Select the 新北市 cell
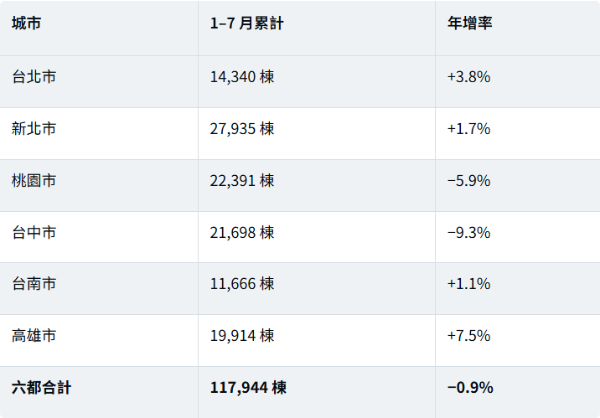 point(34,129)
